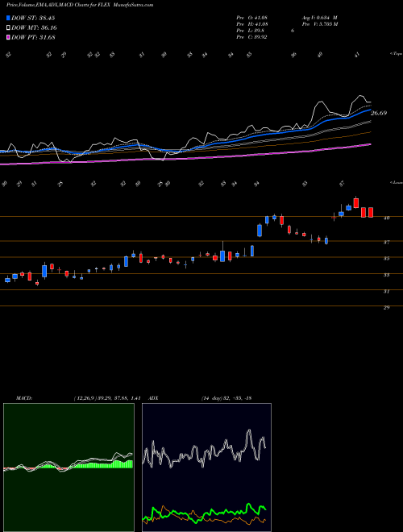Image resolution: width=403 pixels, height=532 pixels.
Task: Click the MACD panel title
Action: (23, 398)
